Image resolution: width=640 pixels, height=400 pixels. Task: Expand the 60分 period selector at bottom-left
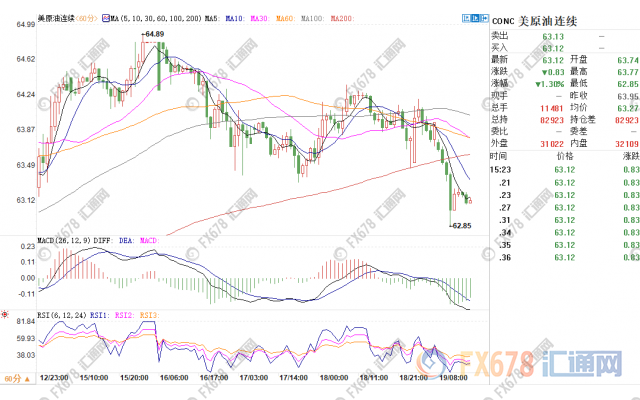pos(16,380)
